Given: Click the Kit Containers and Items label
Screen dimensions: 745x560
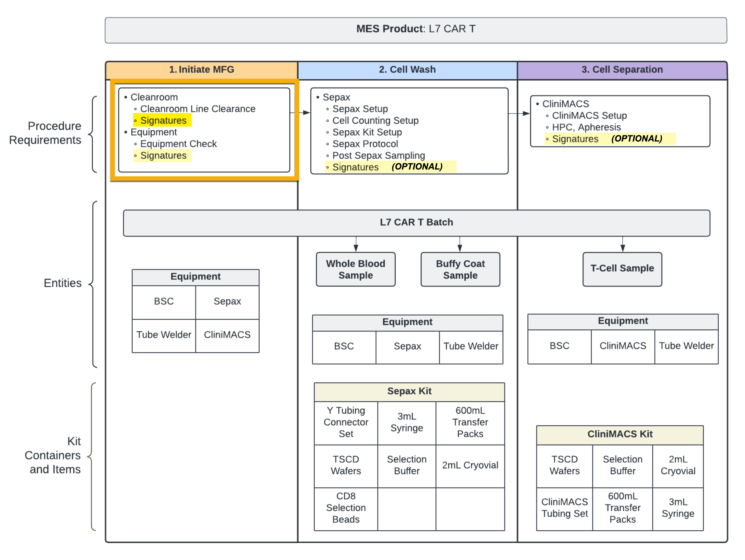Looking at the screenshot, I should click(53, 455).
